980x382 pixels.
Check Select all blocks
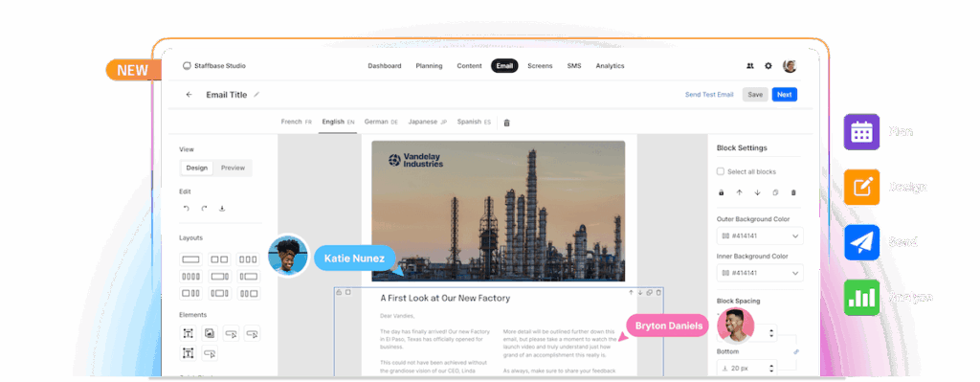[720, 171]
